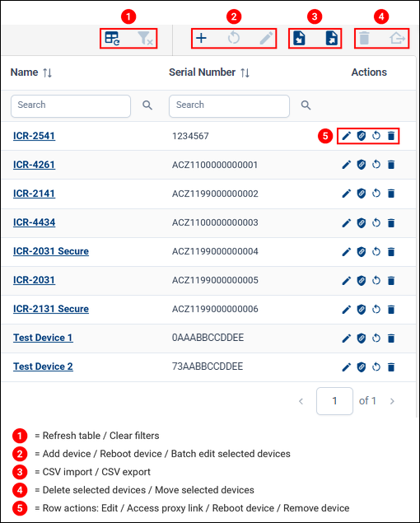Remove the ICR-2541 device
This screenshot has height=523, width=420.
click(x=391, y=136)
